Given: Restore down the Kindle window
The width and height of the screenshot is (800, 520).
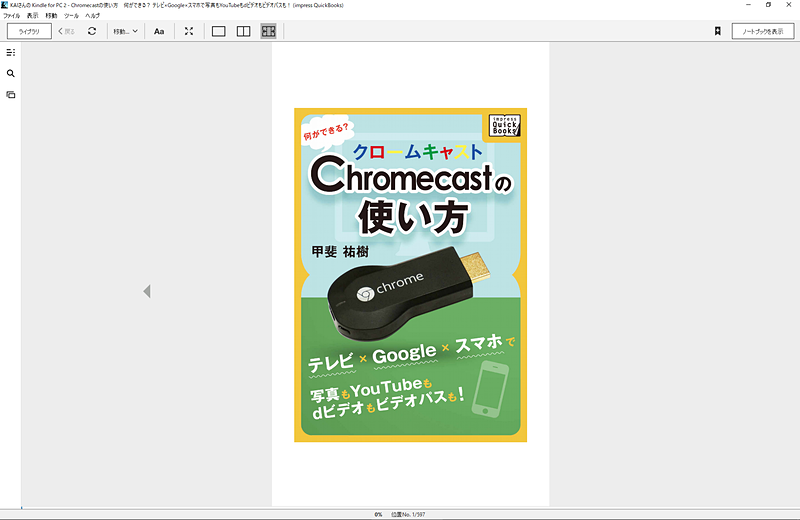Looking at the screenshot, I should (x=768, y=5).
